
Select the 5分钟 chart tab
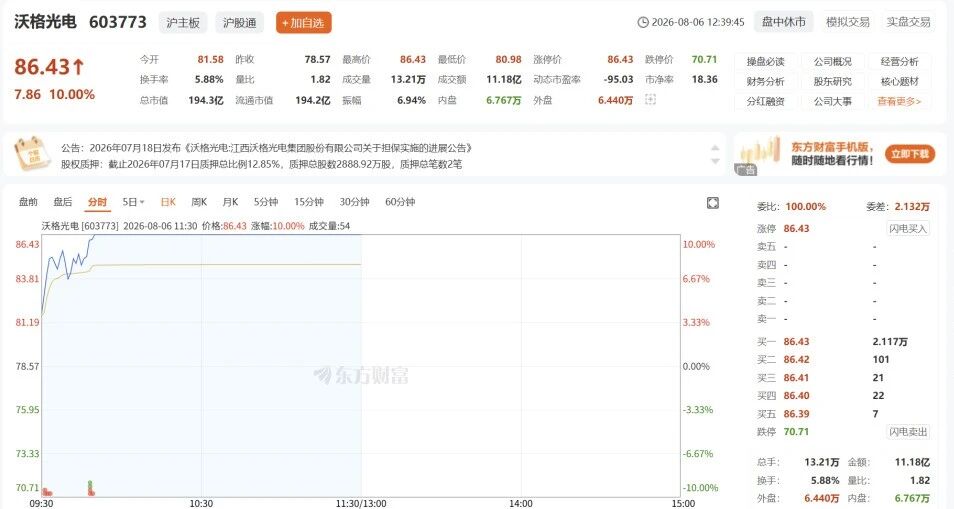pyautogui.click(x=266, y=202)
